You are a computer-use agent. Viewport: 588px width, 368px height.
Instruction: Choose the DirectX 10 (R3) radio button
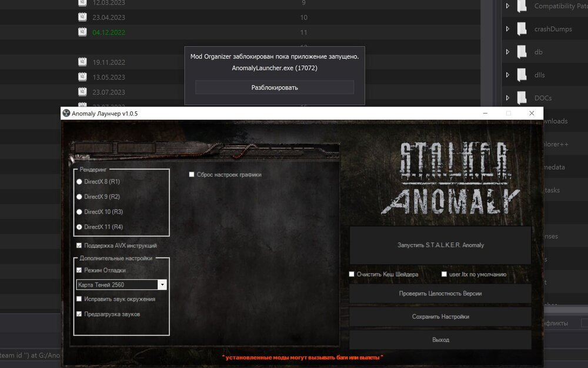[x=79, y=211]
